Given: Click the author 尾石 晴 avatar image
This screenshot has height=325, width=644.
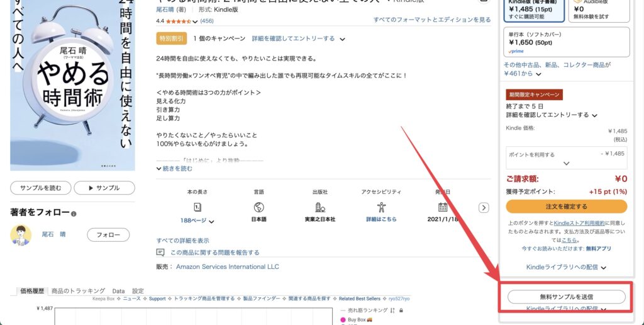Looking at the screenshot, I should (x=21, y=235).
